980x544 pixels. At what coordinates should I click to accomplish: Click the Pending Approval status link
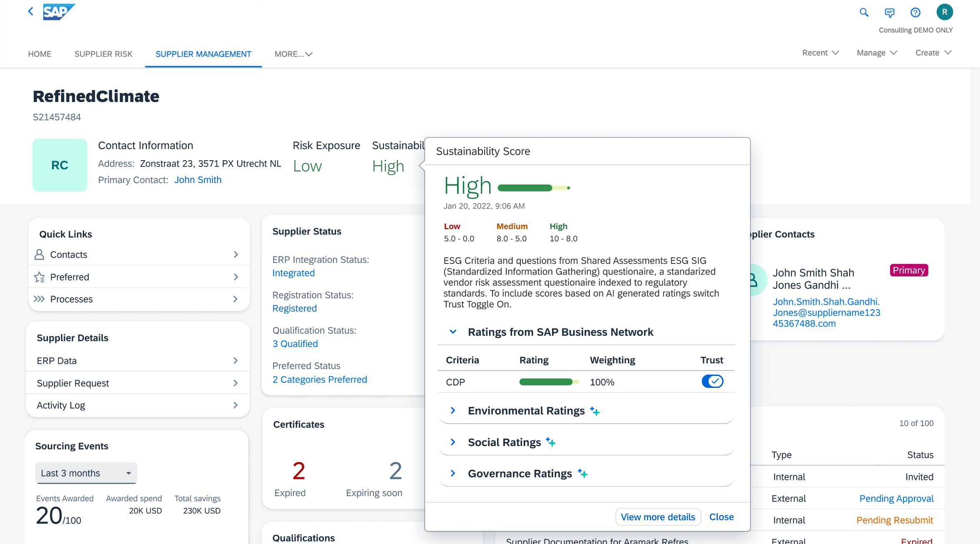[896, 499]
